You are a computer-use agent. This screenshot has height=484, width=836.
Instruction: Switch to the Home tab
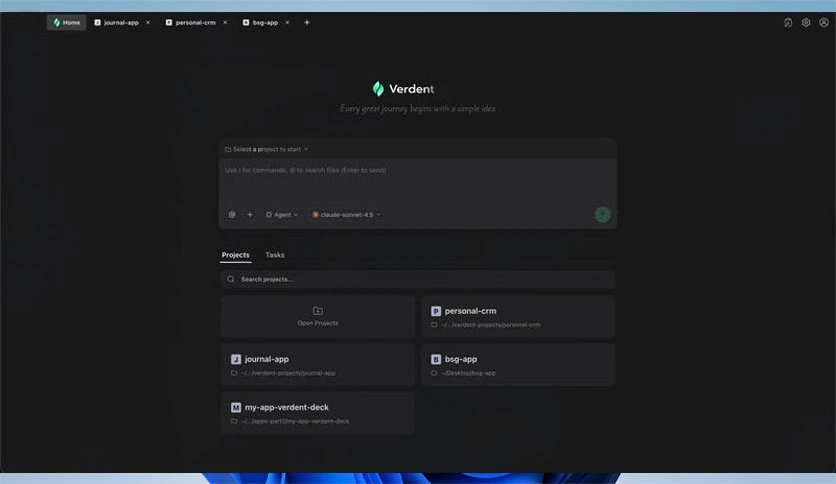point(67,22)
